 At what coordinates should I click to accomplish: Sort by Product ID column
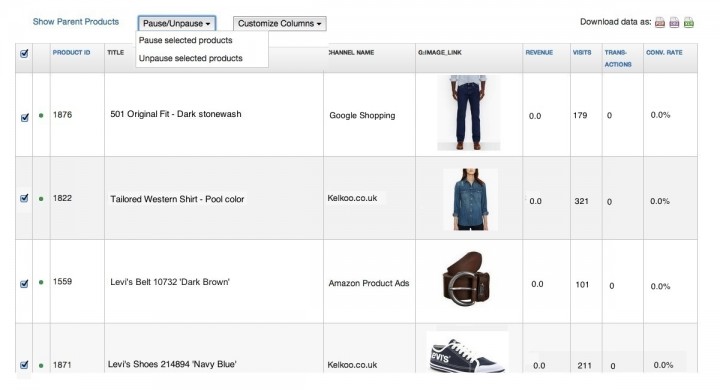pyautogui.click(x=71, y=52)
